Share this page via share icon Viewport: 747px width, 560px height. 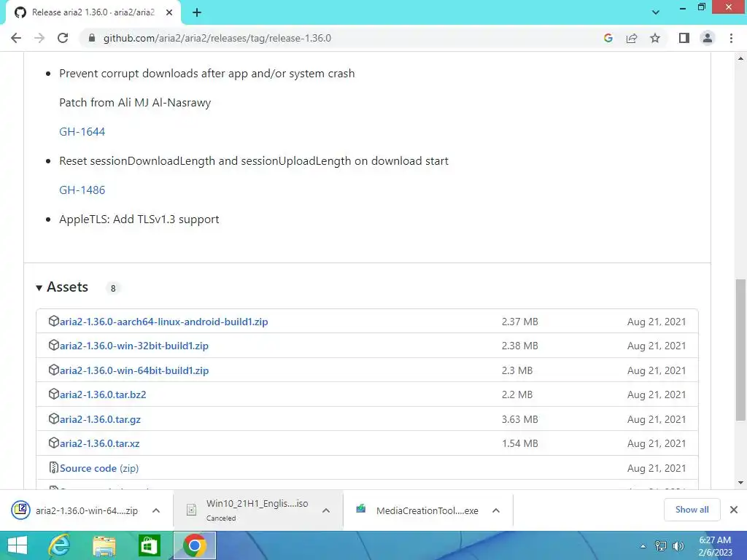click(632, 38)
